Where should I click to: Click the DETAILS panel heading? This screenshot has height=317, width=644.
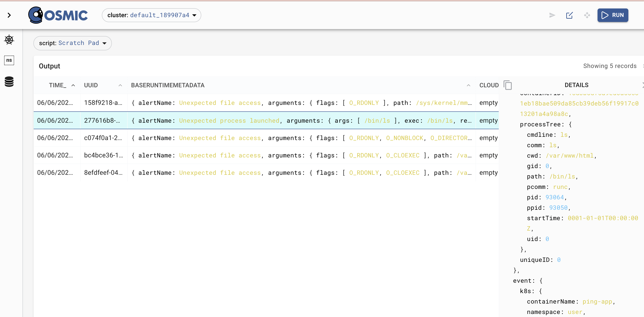[576, 85]
